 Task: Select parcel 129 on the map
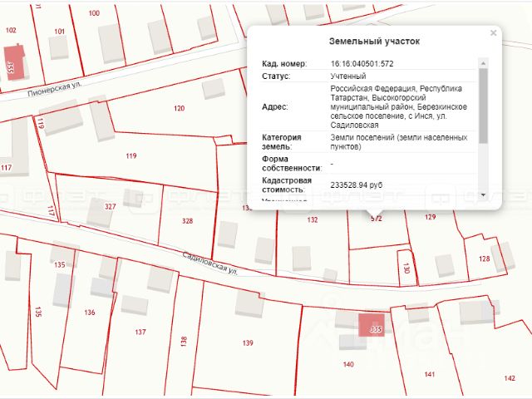(430, 217)
